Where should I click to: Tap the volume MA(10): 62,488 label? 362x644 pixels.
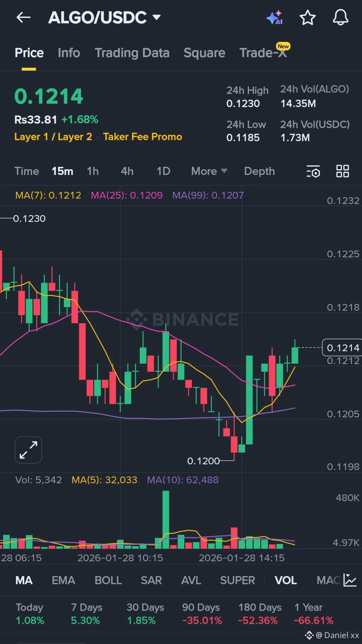tap(183, 480)
